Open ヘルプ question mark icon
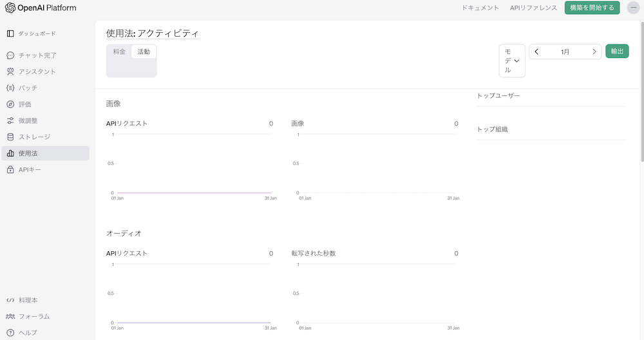Screen dimensions: 644x340 coord(10,332)
